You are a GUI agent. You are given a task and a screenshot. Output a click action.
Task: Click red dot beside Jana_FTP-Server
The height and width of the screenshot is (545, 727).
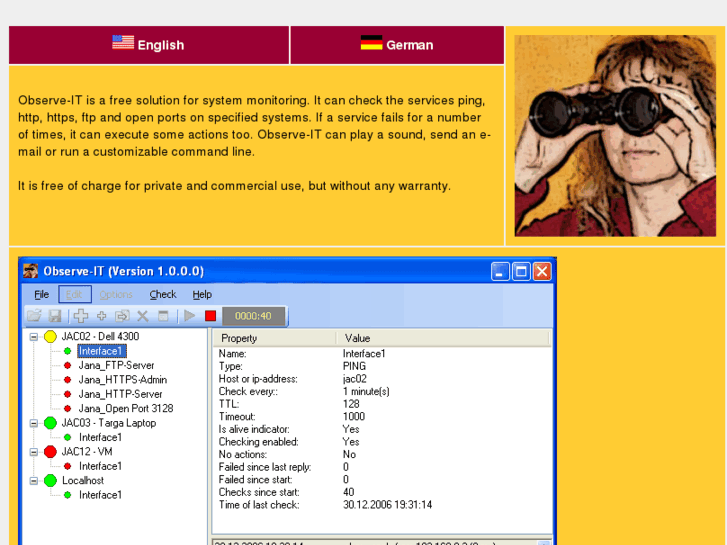tap(67, 365)
